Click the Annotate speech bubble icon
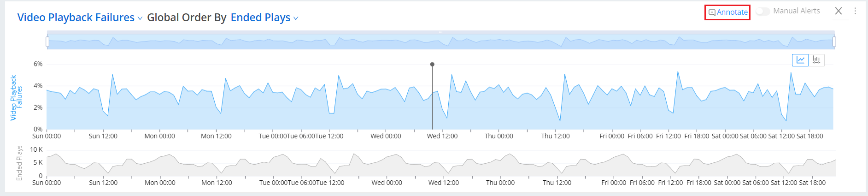 (712, 12)
